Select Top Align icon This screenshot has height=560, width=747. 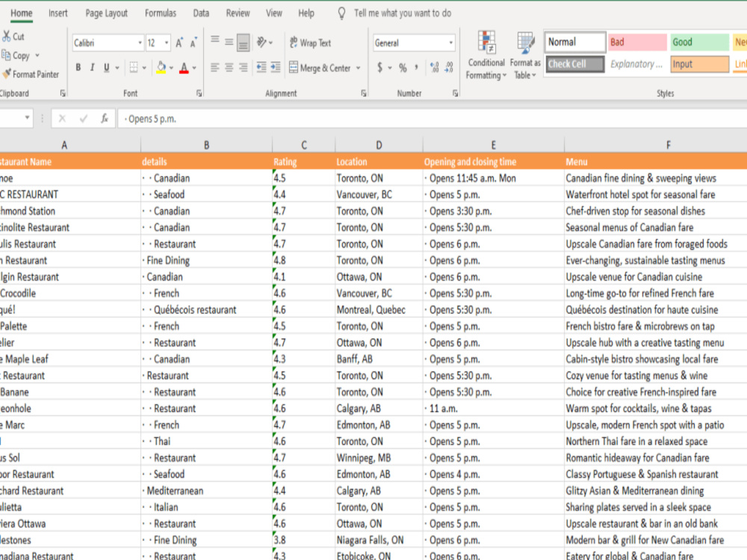click(x=215, y=42)
